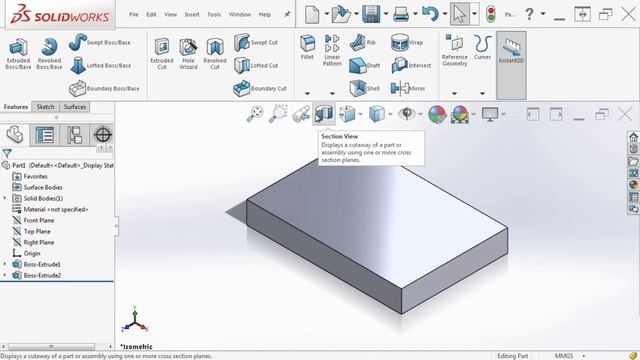Switch to the Surfaces tab
Viewport: 640px width, 360px height.
coord(75,107)
